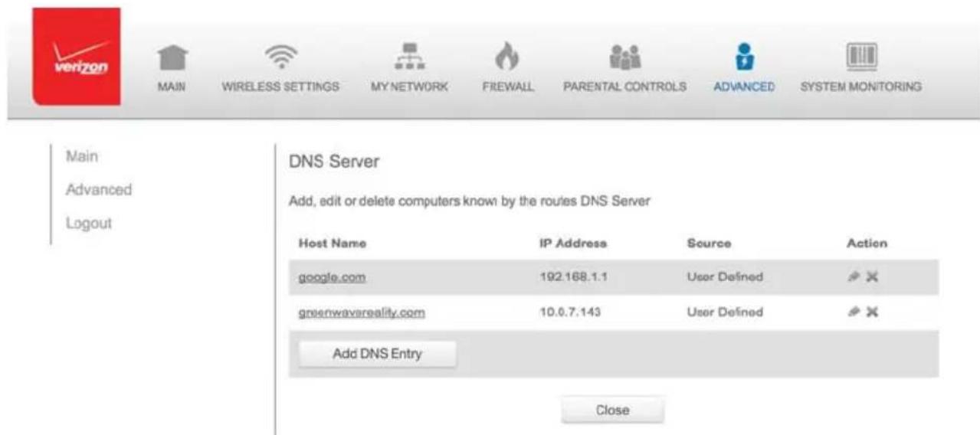Select the IP address 10.0.7.143
The image size is (980, 435).
pyautogui.click(x=571, y=312)
